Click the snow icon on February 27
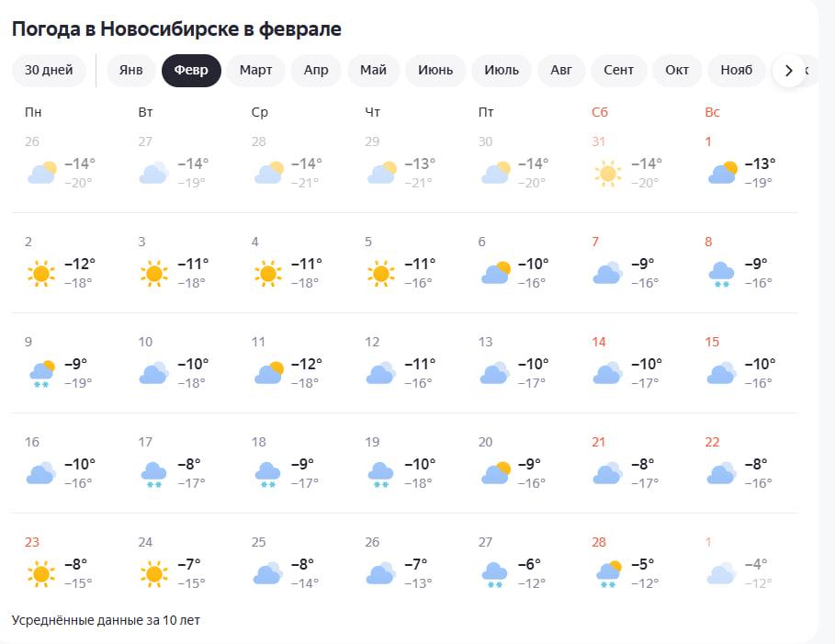Viewport: 835px width, 644px height. (x=495, y=574)
